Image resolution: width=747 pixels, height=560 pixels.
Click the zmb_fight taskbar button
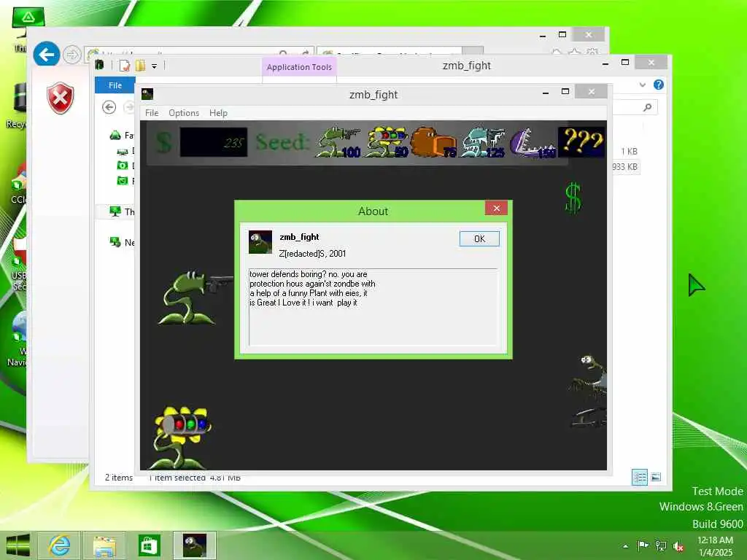(x=194, y=545)
